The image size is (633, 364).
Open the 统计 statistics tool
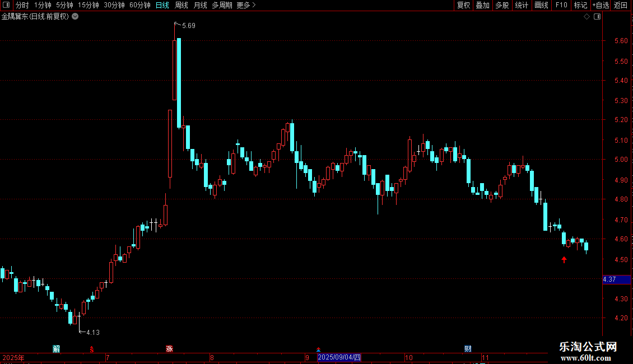click(x=522, y=5)
